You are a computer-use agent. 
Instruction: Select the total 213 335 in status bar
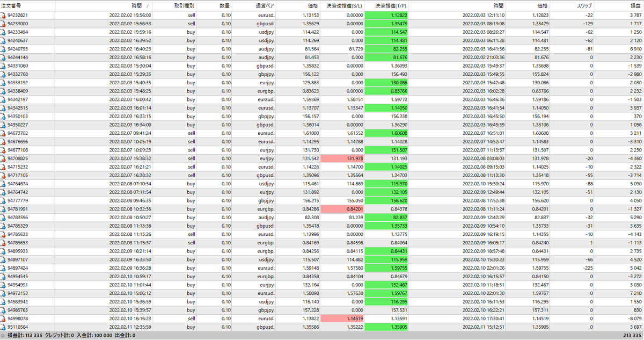pos(632,336)
